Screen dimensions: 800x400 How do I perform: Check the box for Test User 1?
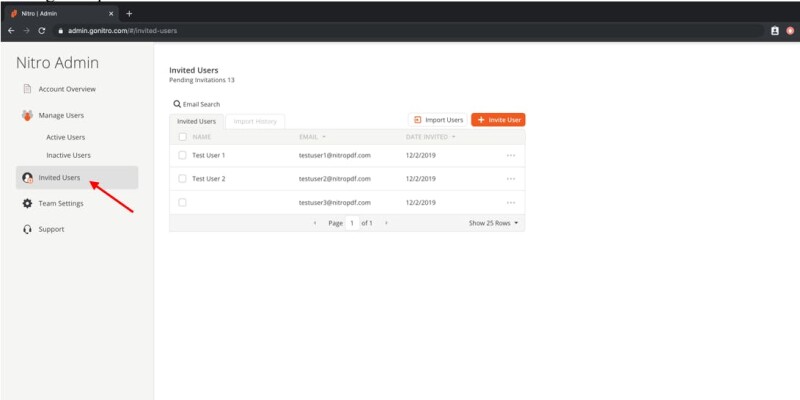pyautogui.click(x=182, y=155)
